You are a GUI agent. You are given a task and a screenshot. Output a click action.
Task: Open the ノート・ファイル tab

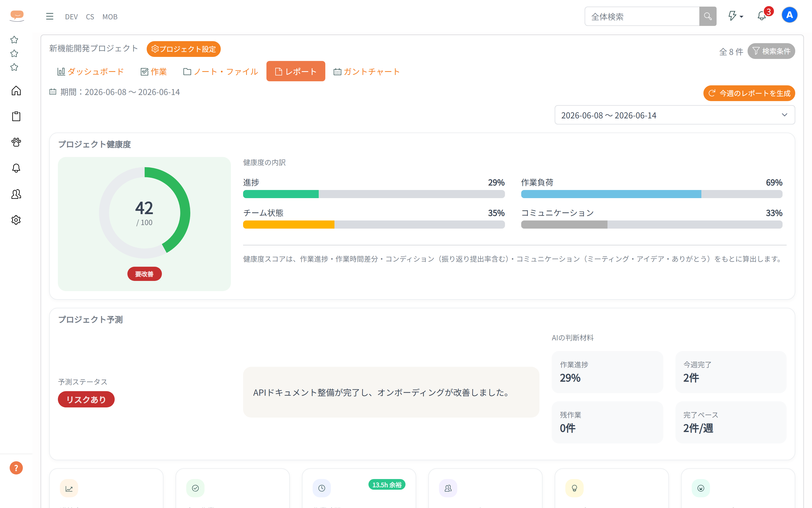point(221,72)
